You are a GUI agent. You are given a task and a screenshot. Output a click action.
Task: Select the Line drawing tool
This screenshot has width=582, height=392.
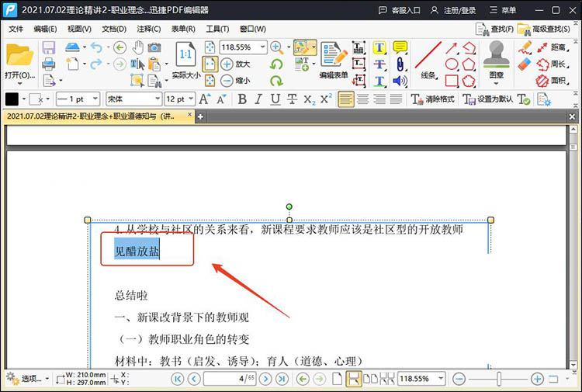point(428,61)
